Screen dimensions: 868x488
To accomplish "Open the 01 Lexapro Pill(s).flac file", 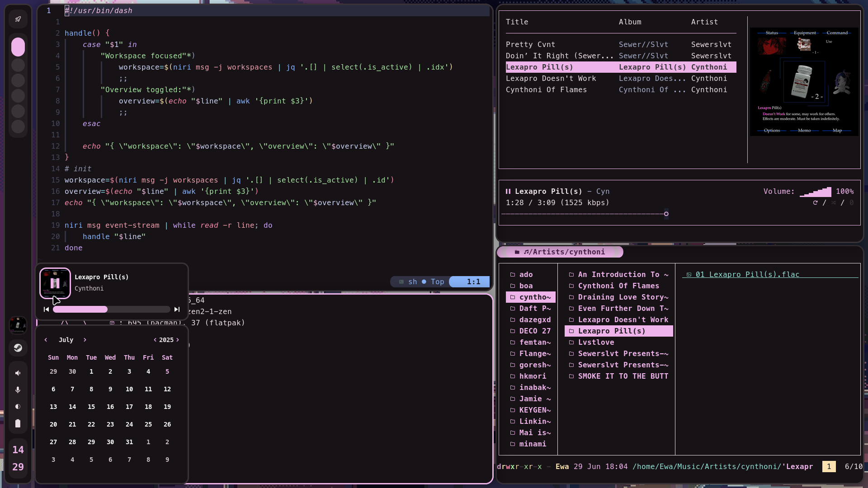I will pyautogui.click(x=747, y=275).
